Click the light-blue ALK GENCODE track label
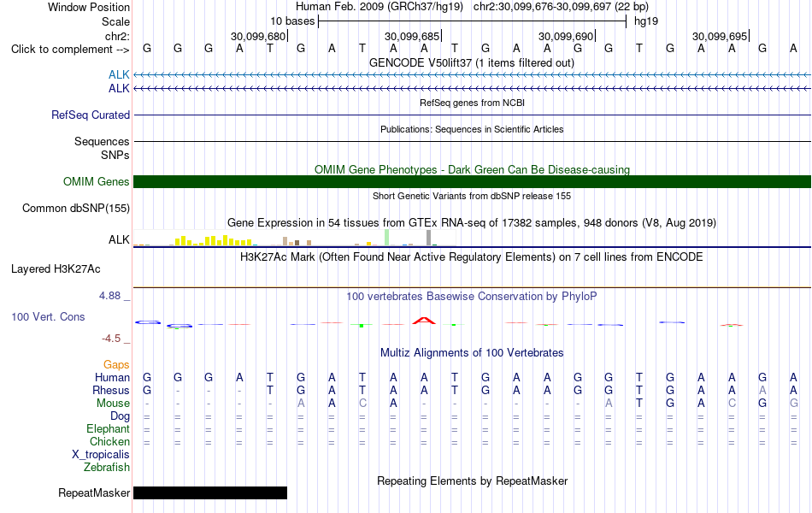The height and width of the screenshot is (513, 812). tap(119, 75)
